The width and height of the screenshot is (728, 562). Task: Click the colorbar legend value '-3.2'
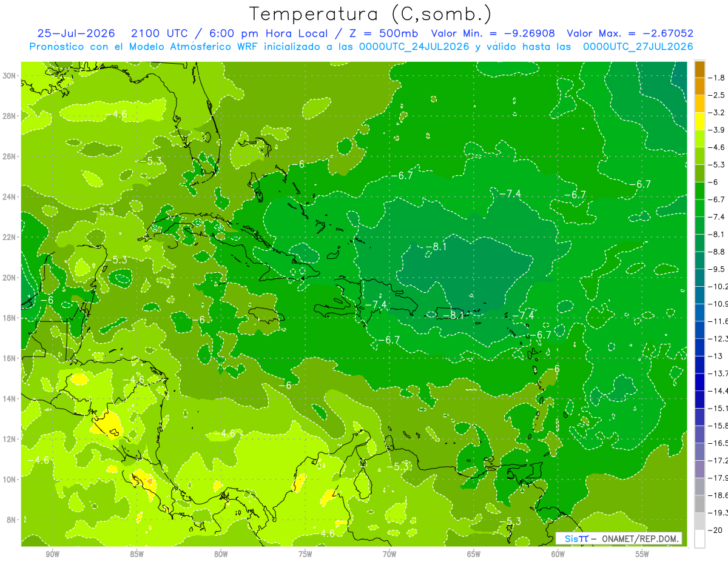718,112
